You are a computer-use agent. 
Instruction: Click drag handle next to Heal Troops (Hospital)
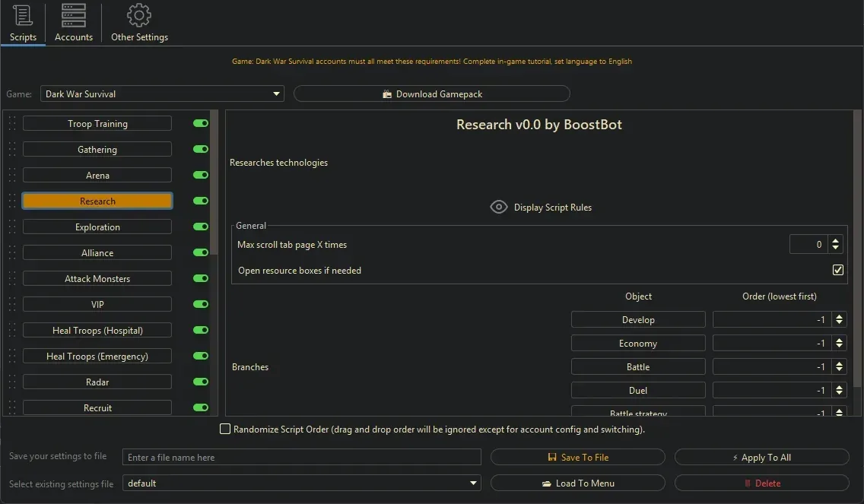coord(12,331)
